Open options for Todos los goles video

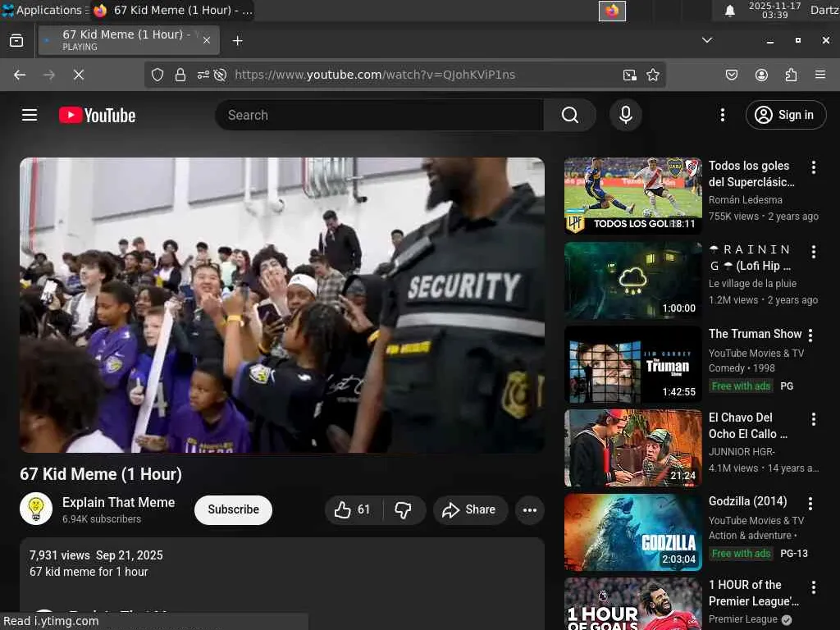click(x=813, y=167)
